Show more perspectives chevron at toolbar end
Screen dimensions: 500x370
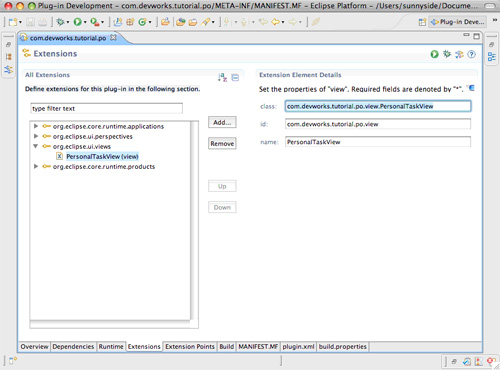pyautogui.click(x=495, y=20)
